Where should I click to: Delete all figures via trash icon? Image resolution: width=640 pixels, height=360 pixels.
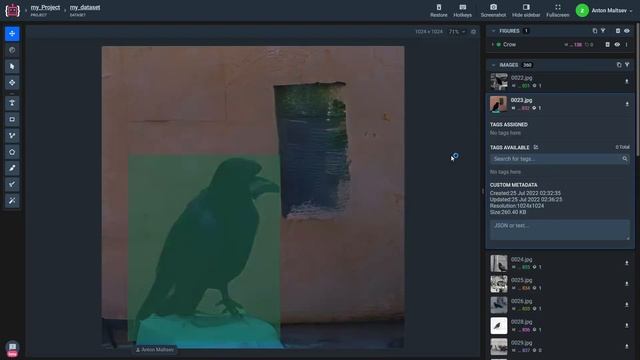pyautogui.click(x=618, y=31)
